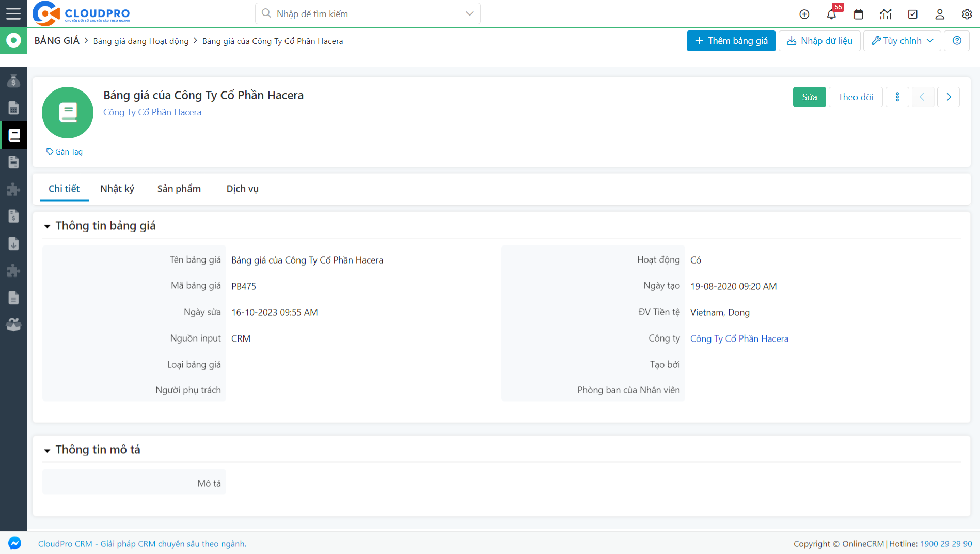
Task: Collapse the Thông tin mô tả section
Action: click(47, 450)
